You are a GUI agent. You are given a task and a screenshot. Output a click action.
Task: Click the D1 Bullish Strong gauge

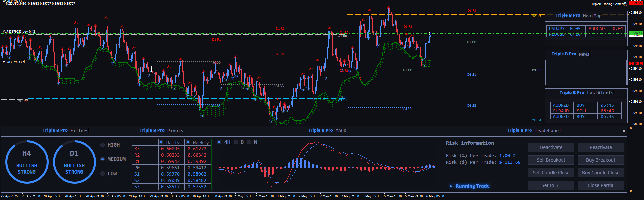pos(74,162)
